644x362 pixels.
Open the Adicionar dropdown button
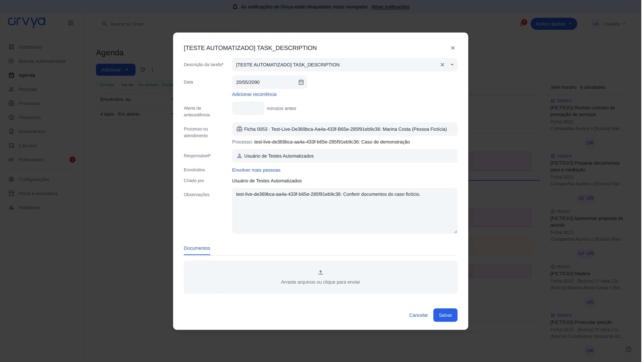[x=116, y=70]
